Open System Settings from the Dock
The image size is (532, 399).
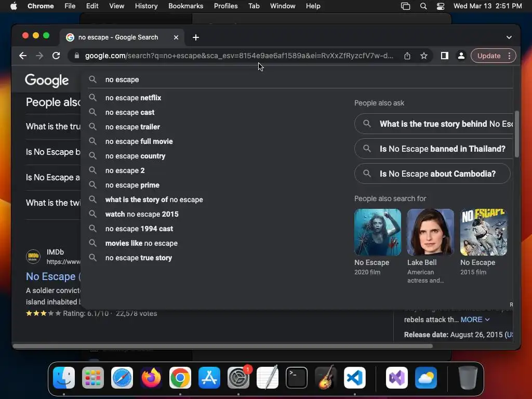(x=238, y=378)
